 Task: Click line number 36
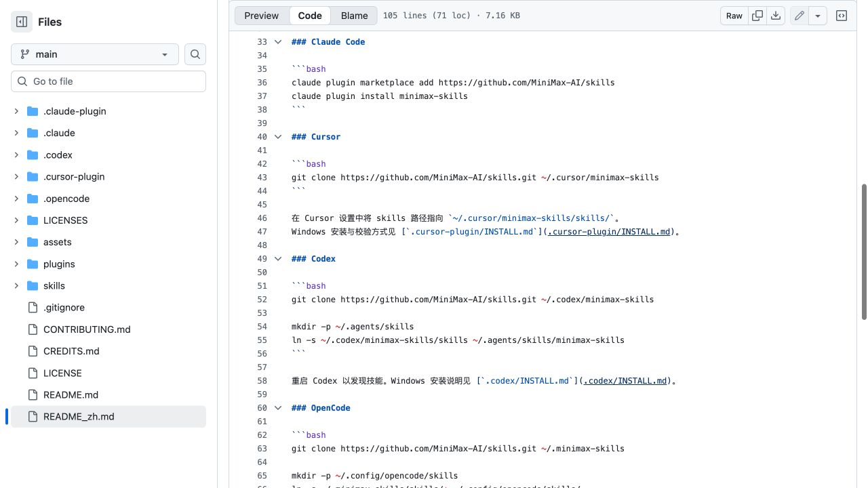tap(262, 83)
